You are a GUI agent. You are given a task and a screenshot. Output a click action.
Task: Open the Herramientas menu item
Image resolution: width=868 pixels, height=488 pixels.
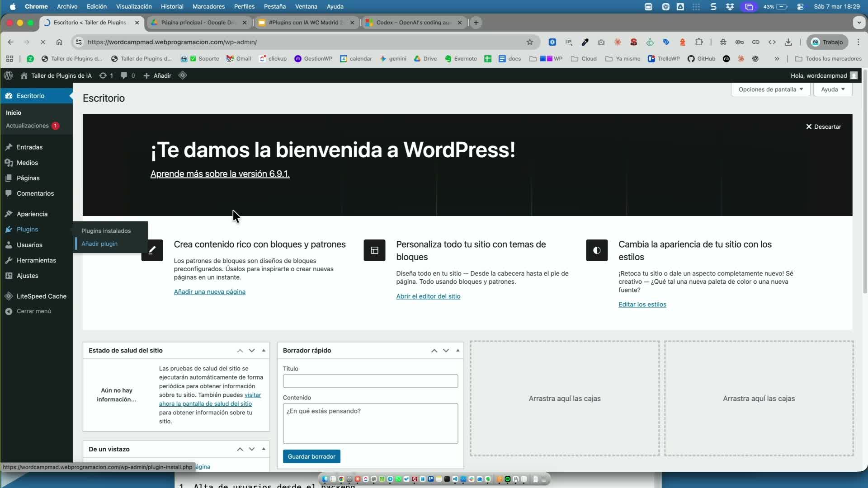[36, 260]
